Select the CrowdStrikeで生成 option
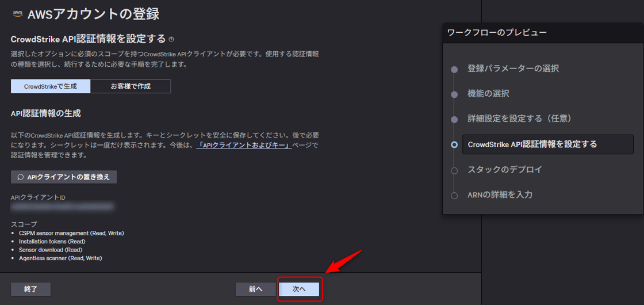Image resolution: width=644 pixels, height=305 pixels. 51,86
